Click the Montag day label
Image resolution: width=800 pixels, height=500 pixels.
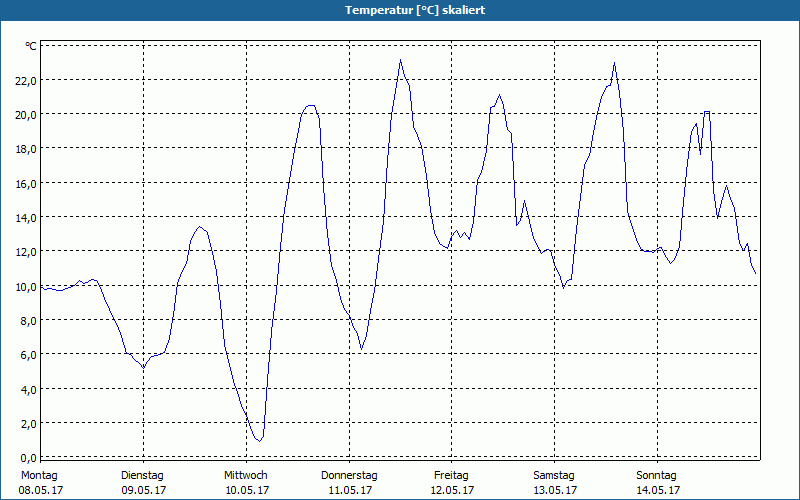tap(39, 476)
